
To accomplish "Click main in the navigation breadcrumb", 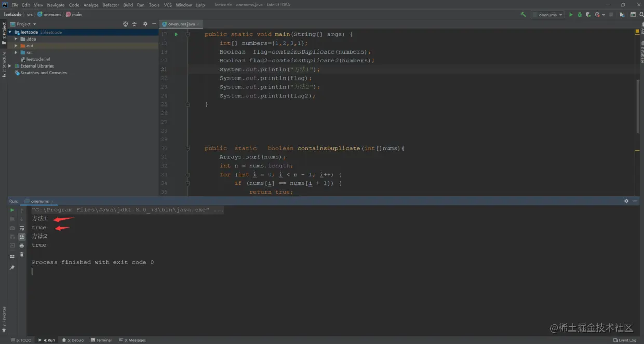I will 74,15.
